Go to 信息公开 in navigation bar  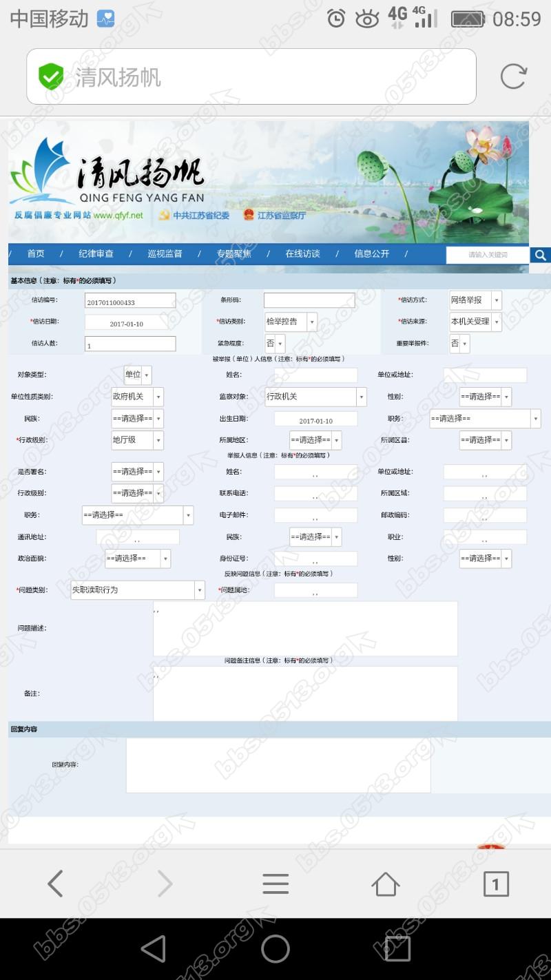[x=372, y=253]
